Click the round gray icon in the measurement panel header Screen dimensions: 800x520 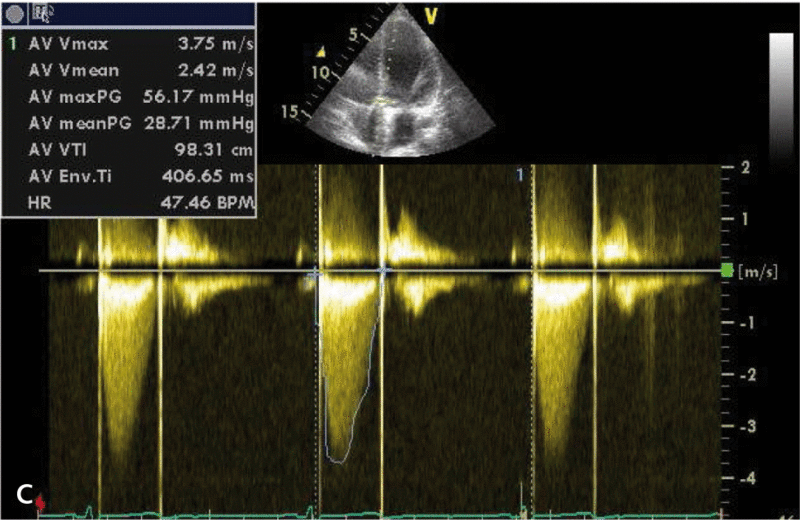pos(14,14)
